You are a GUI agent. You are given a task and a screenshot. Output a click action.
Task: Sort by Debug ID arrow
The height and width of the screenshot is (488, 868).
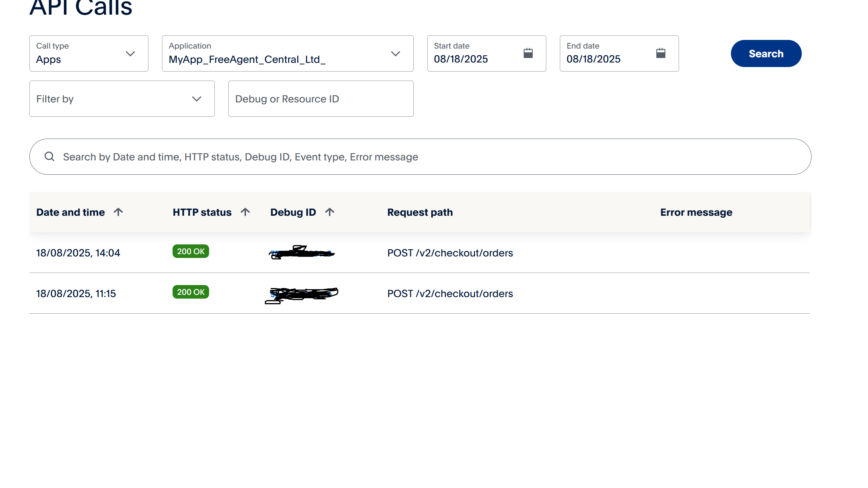tap(330, 212)
